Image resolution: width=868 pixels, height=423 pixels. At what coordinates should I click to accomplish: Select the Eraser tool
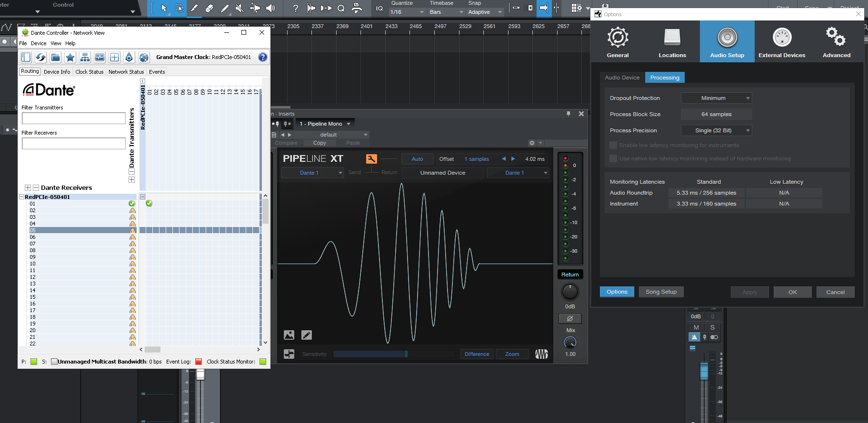click(x=209, y=8)
